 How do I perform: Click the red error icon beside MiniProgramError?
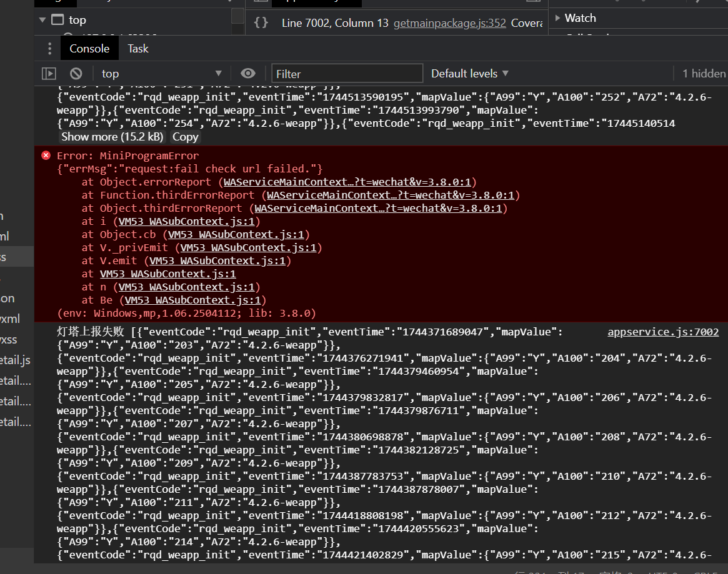click(46, 156)
